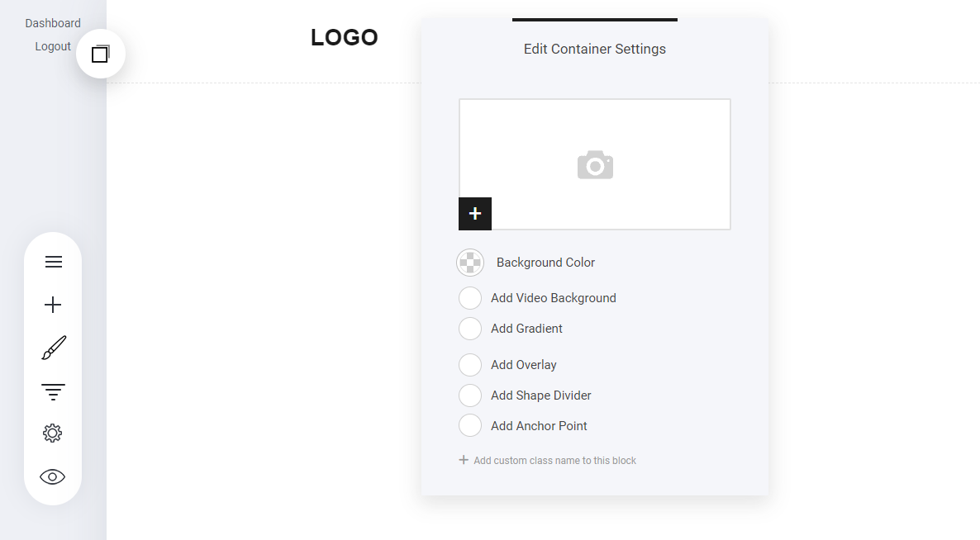Toggle the eye preview icon
980x540 pixels.
pos(53,476)
